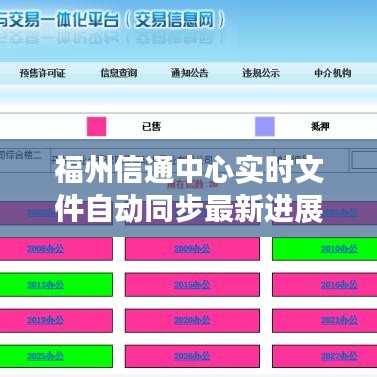Open the 2009办公 unit link
Screen dimensions: 377x377
pos(192,249)
